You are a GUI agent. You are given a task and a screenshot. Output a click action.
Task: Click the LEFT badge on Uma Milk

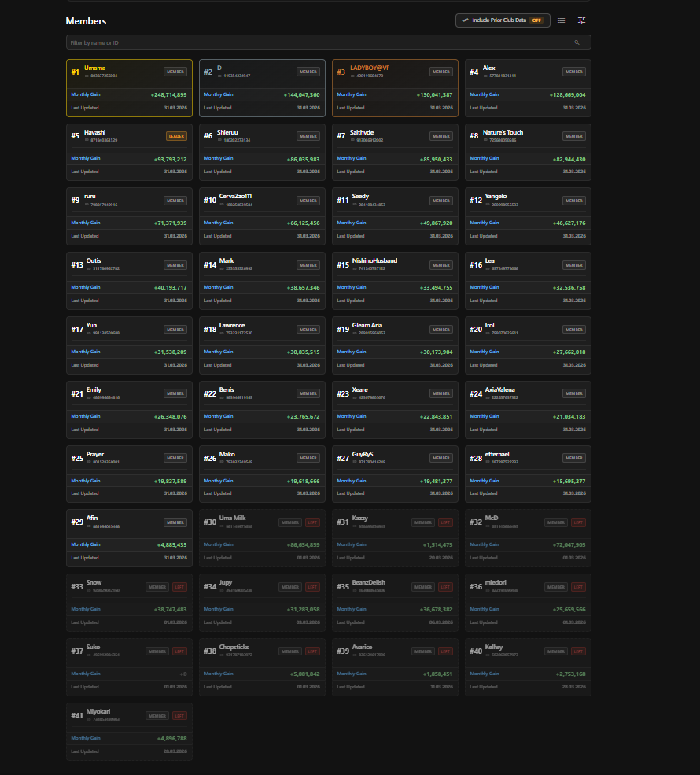312,522
